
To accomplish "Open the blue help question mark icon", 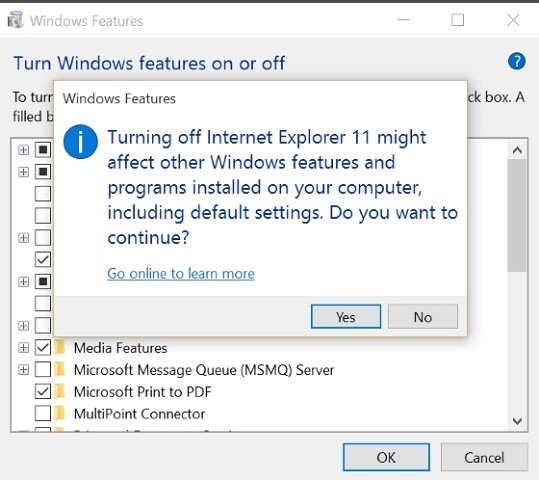I will 516,62.
